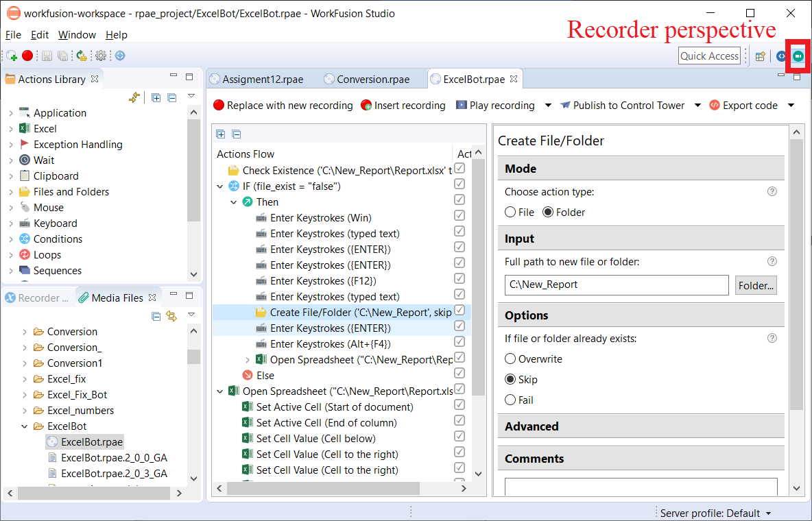This screenshot has height=521, width=812.
Task: Toggle checkbox for Enter Keystrokes ({F12}) row
Action: [459, 278]
